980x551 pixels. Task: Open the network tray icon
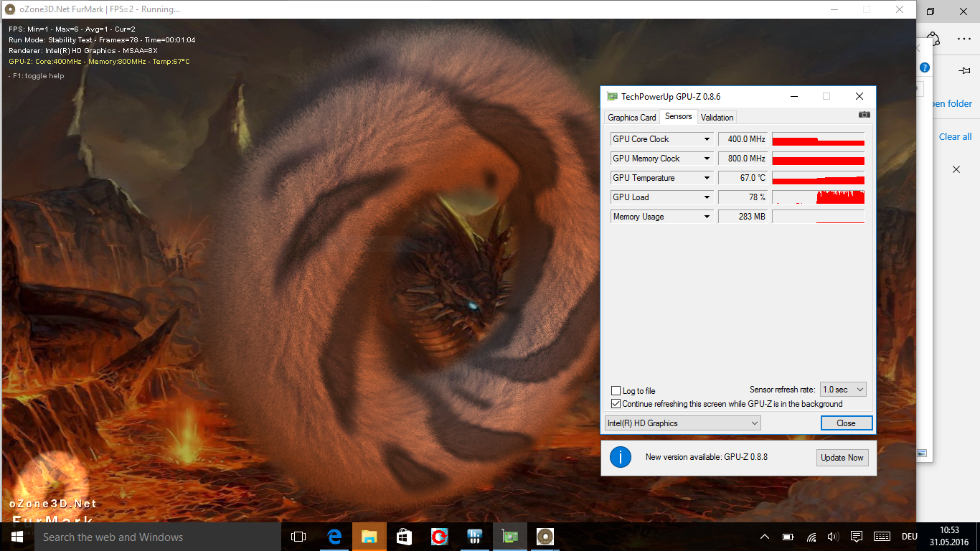coord(811,537)
